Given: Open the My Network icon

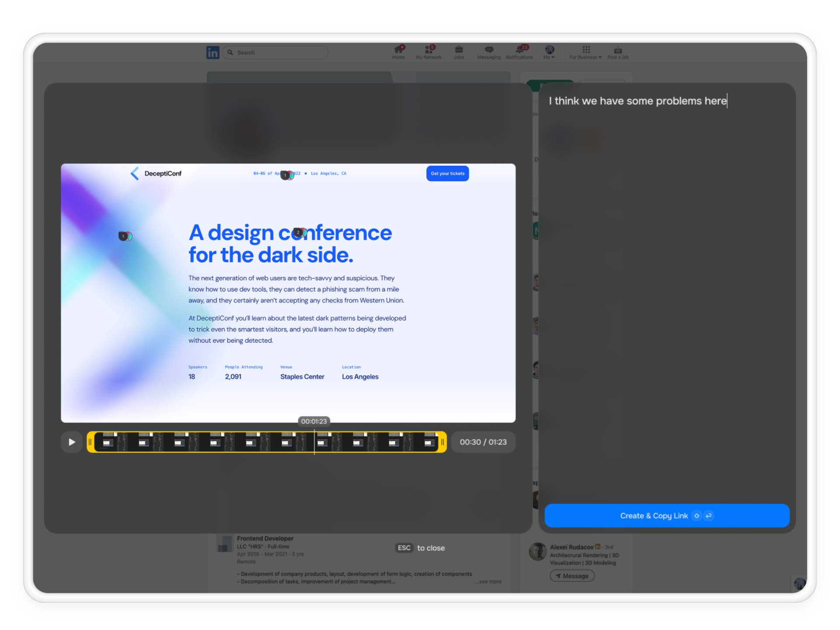Looking at the screenshot, I should [428, 50].
